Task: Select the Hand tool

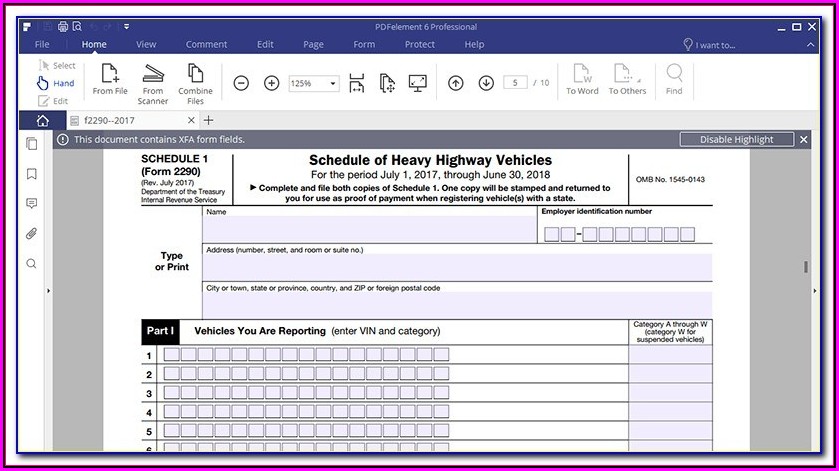Action: tap(55, 83)
